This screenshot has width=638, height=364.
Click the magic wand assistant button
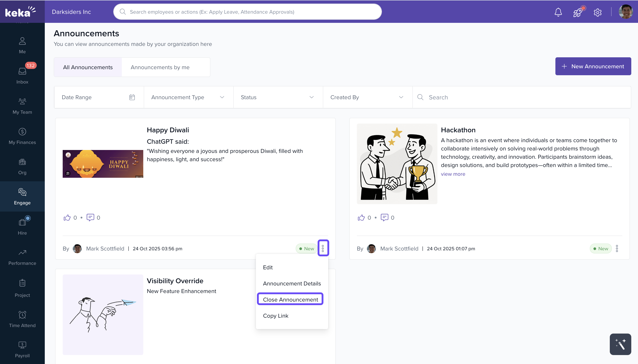(620, 344)
